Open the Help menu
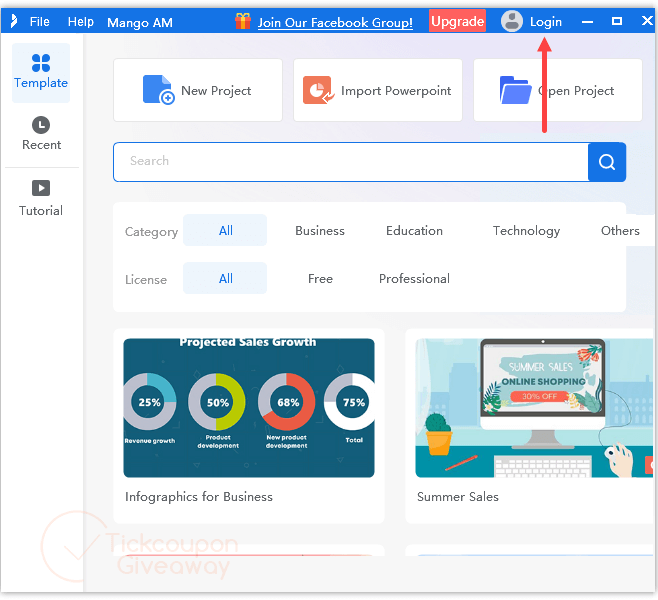This screenshot has height=600, width=658. 81,22
